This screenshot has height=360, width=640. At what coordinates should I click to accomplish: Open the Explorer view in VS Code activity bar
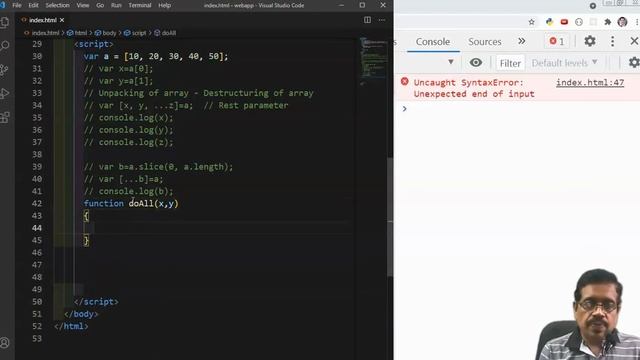pos(5,22)
